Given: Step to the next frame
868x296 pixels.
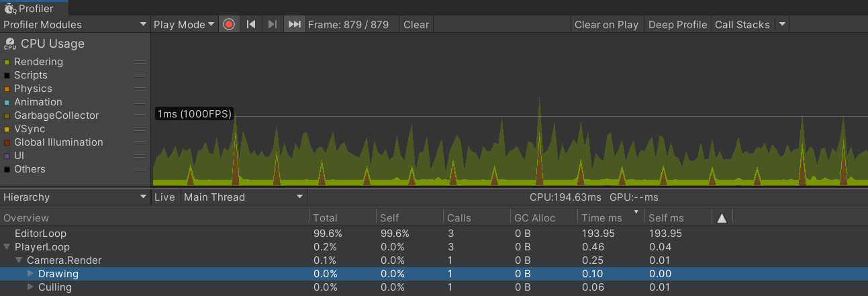Looking at the screenshot, I should (x=272, y=24).
